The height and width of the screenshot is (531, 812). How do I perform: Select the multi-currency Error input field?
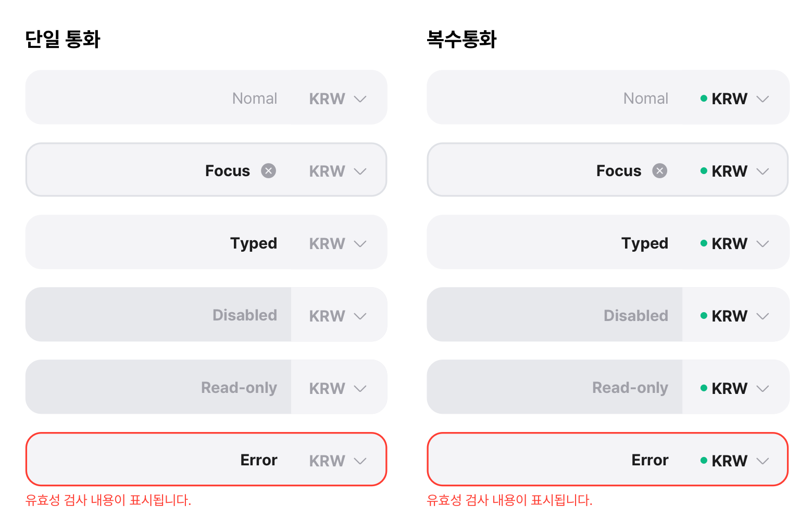[x=555, y=460]
